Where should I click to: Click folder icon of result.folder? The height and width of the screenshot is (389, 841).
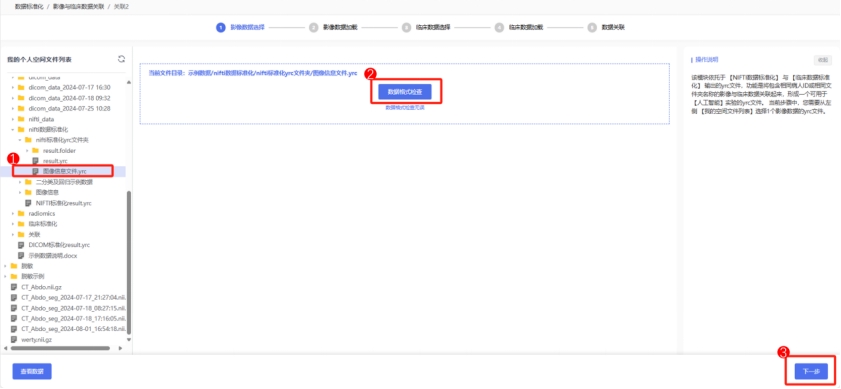tap(36, 151)
